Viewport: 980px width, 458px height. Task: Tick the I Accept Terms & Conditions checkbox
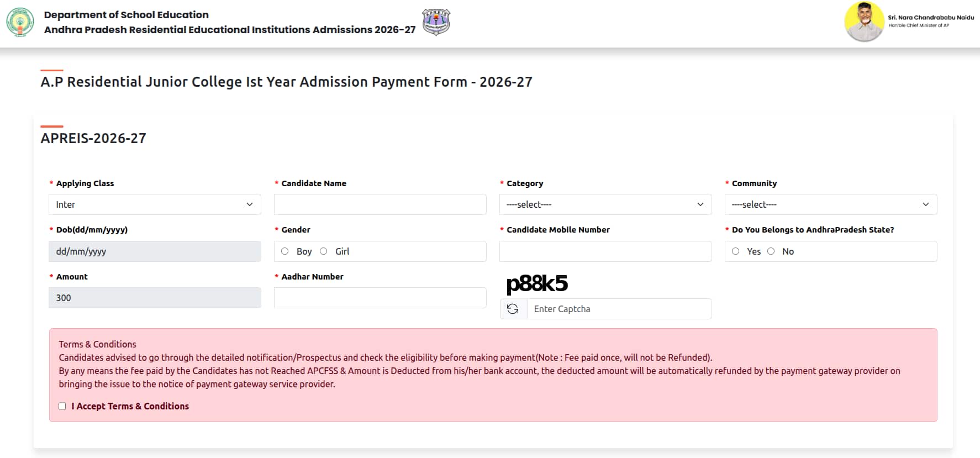62,406
